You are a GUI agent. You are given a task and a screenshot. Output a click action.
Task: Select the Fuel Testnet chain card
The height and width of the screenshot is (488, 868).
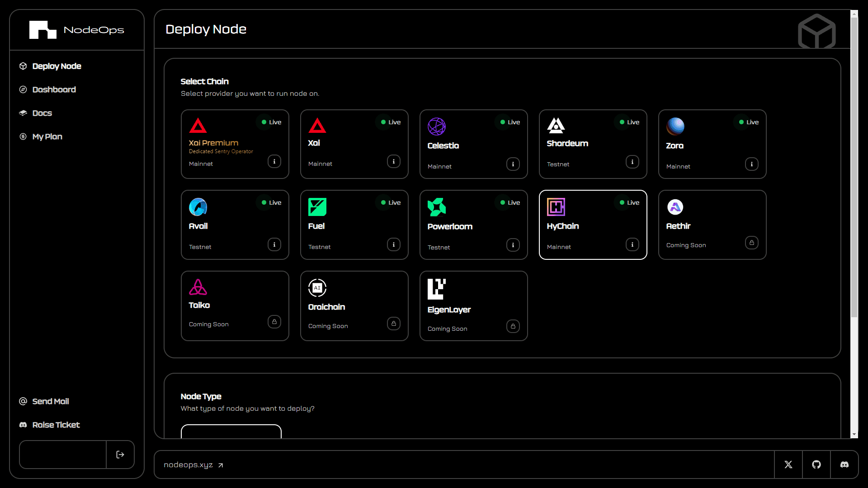tap(354, 225)
